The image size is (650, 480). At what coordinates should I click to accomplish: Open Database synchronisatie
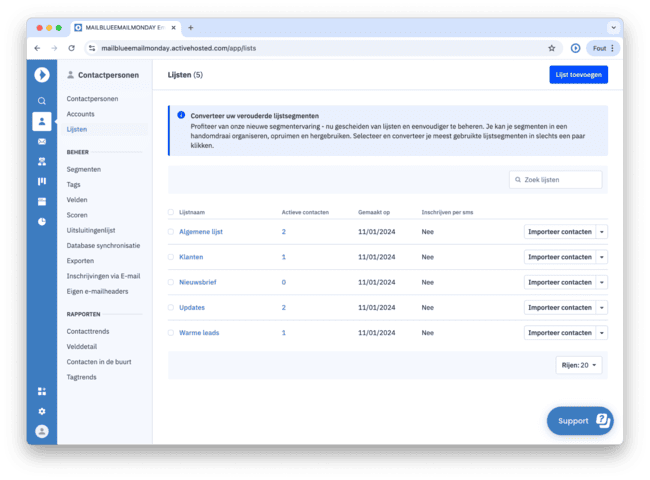[x=103, y=245]
